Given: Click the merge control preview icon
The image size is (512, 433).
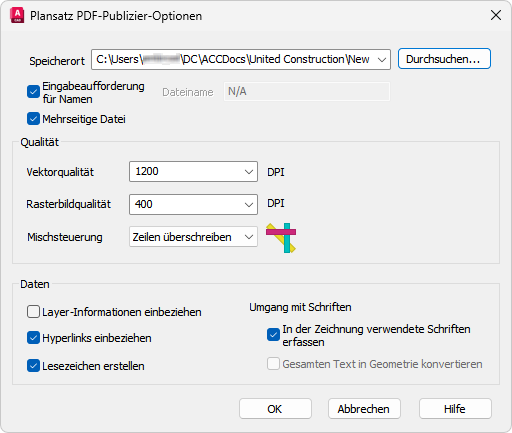Looking at the screenshot, I should point(281,238).
